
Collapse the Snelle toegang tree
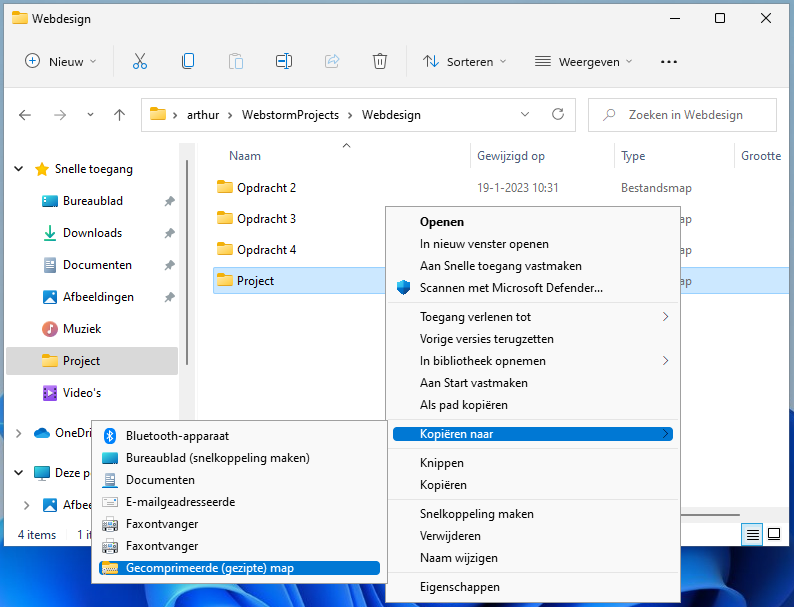[x=19, y=169]
